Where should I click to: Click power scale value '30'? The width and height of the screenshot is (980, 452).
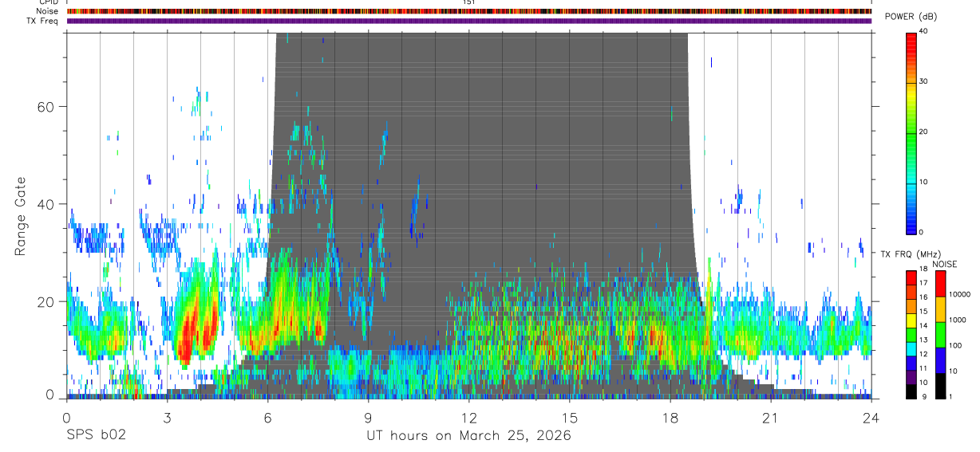tap(925, 81)
